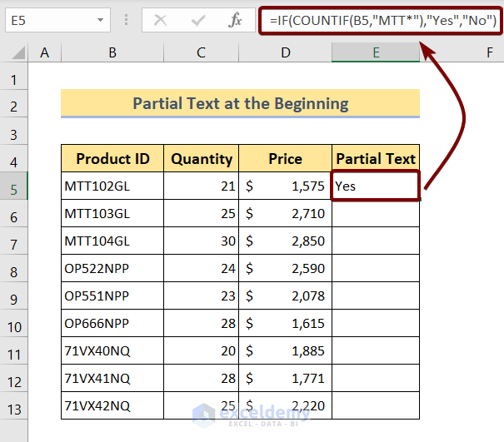Select column D header
The width and height of the screenshot is (504, 442).
285,53
